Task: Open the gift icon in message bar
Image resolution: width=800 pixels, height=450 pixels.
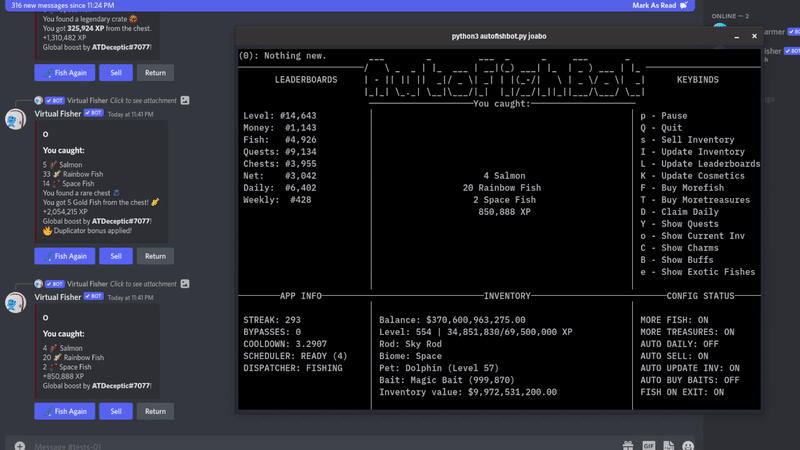Action: (x=628, y=446)
